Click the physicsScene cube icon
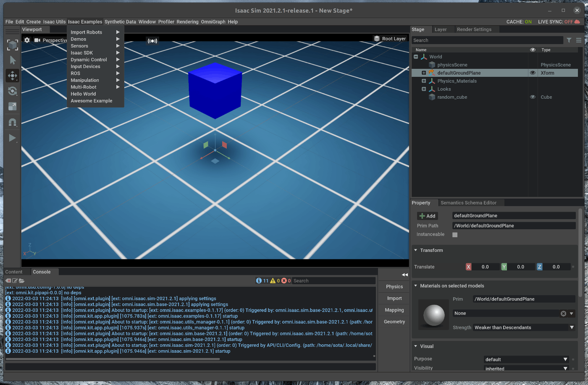 [432, 65]
